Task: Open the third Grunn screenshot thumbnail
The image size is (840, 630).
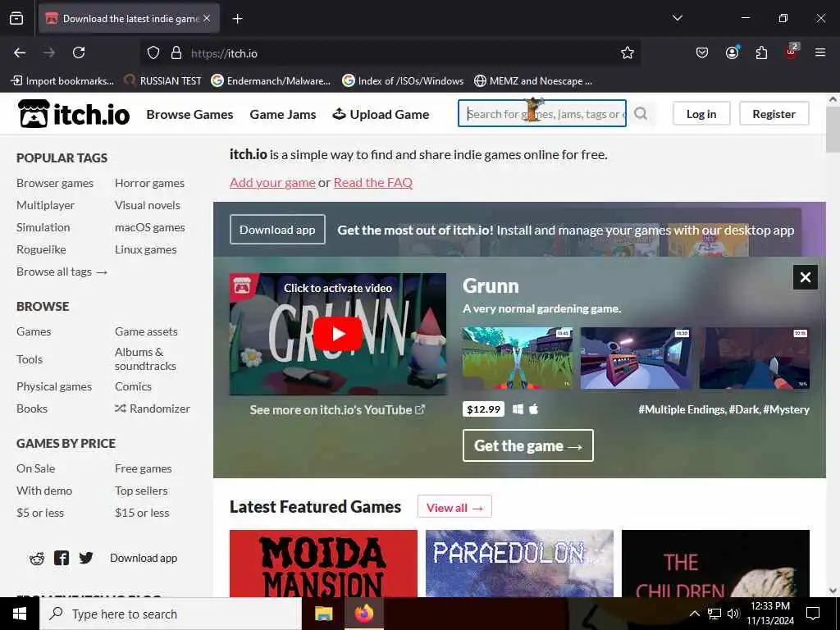Action: tap(755, 358)
